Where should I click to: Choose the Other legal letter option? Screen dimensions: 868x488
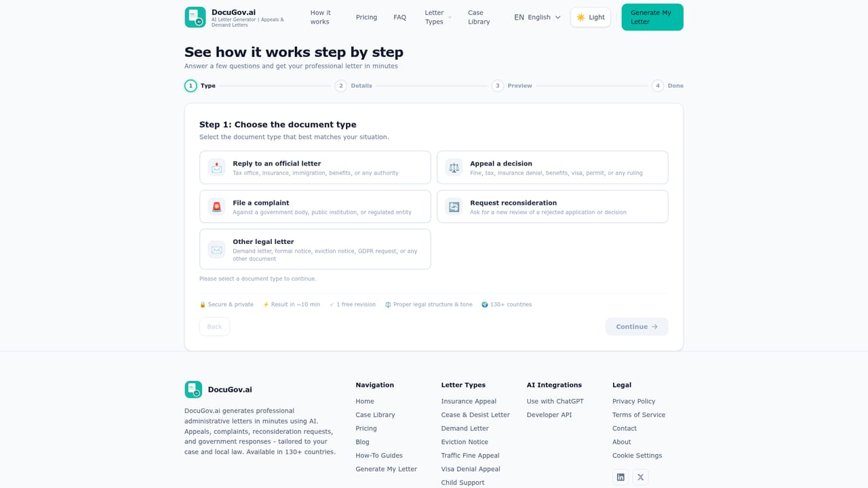point(315,249)
